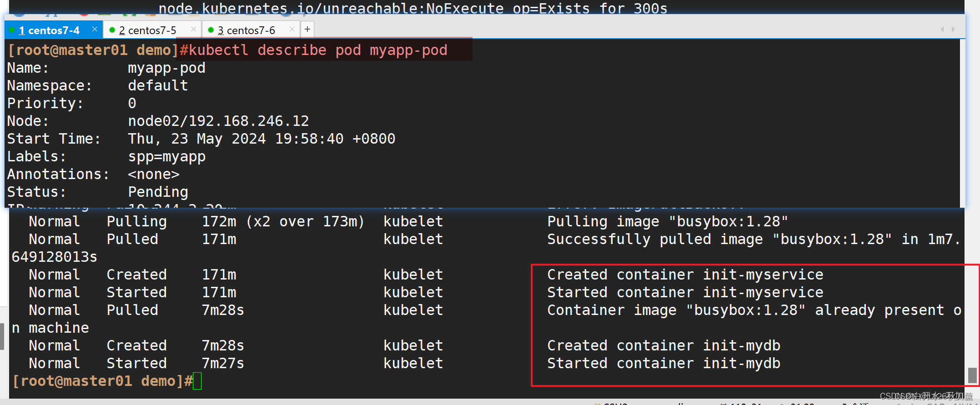Close the centos7-4 tab
Image resolution: width=980 pixels, height=405 pixels.
[95, 30]
